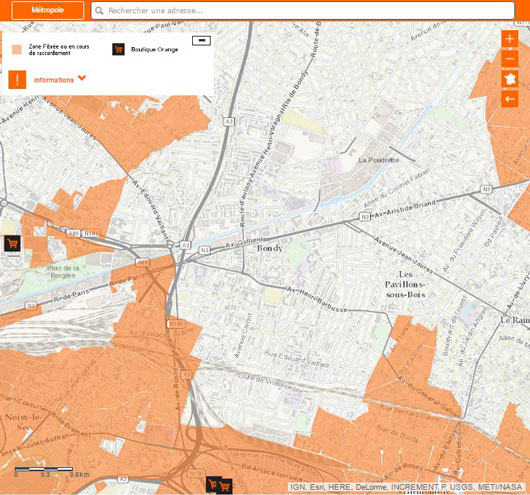Click the Parc de la Bergère label
The height and width of the screenshot is (495, 530).
pyautogui.click(x=63, y=272)
